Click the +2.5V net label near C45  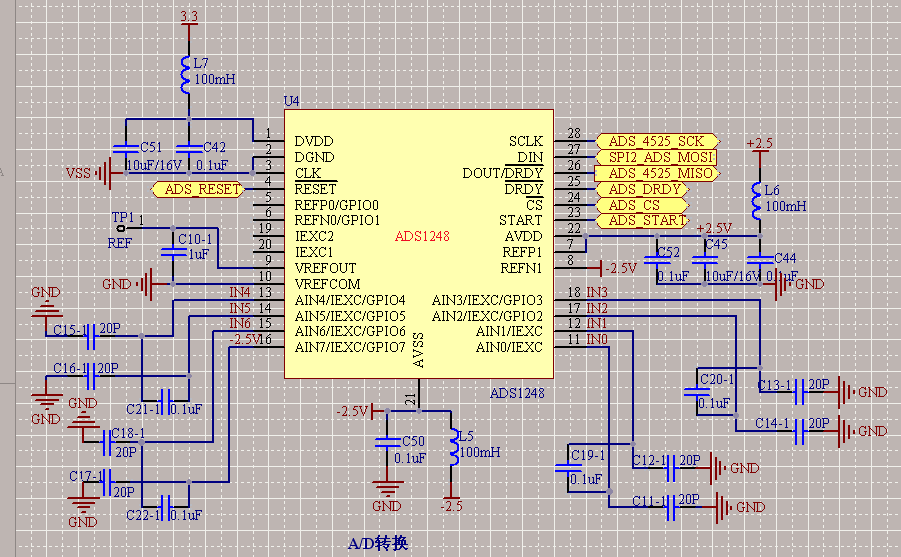tap(714, 228)
